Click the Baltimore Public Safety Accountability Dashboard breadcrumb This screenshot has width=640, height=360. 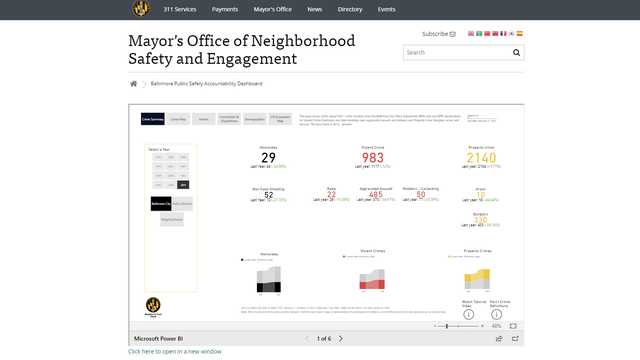coord(207,84)
